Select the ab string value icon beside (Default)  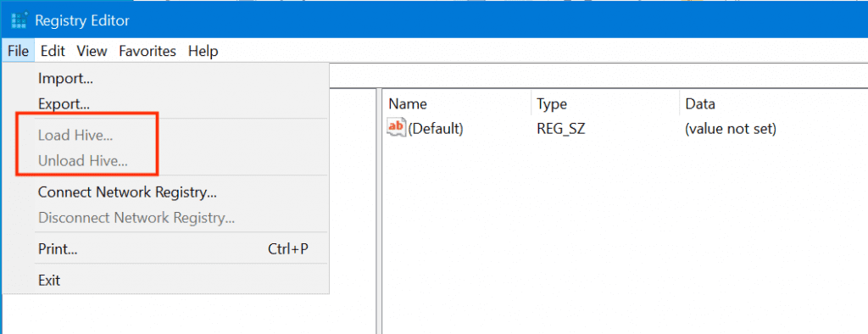pos(397,128)
